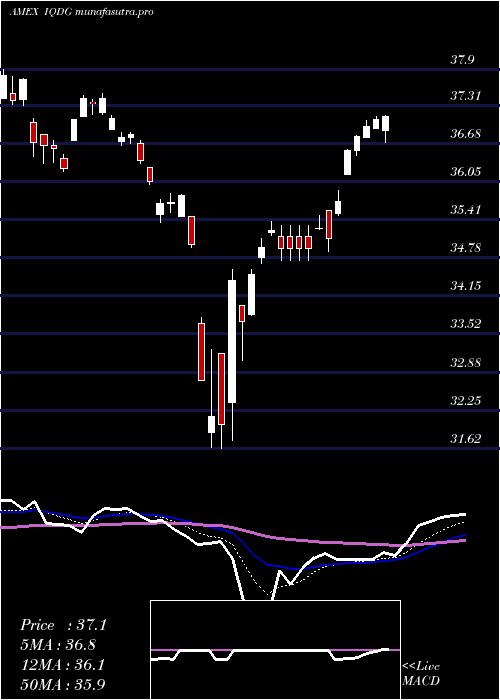This screenshot has width=500, height=700.
Task: Click the '<<Live MACD' label
Action: (x=421, y=673)
